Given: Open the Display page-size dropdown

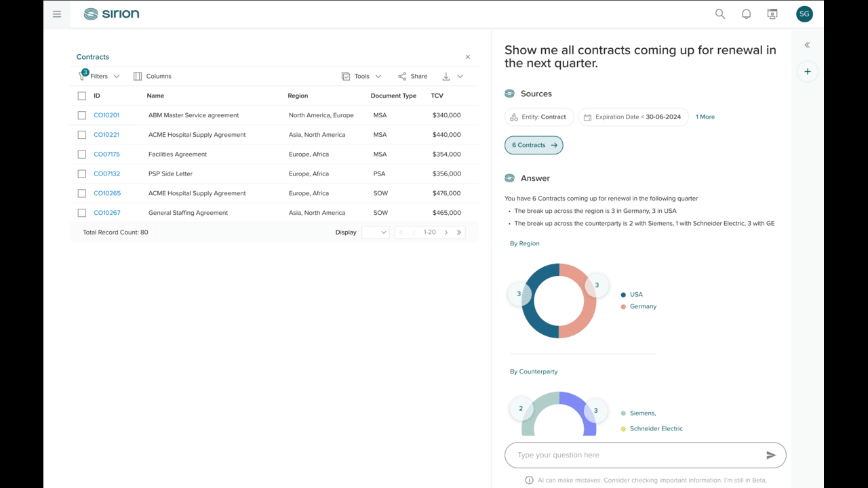Looking at the screenshot, I should coord(376,232).
